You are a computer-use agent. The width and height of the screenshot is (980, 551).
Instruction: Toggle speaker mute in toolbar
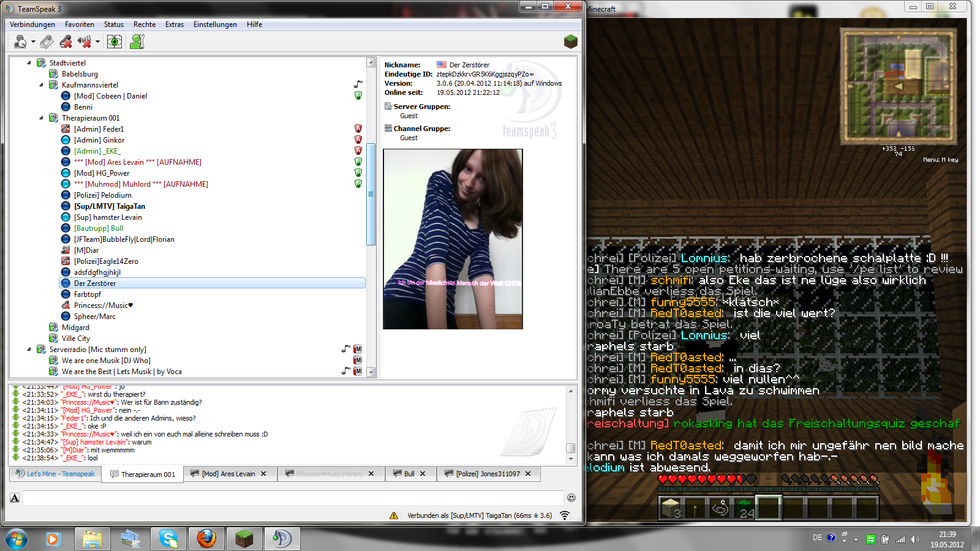tap(84, 42)
